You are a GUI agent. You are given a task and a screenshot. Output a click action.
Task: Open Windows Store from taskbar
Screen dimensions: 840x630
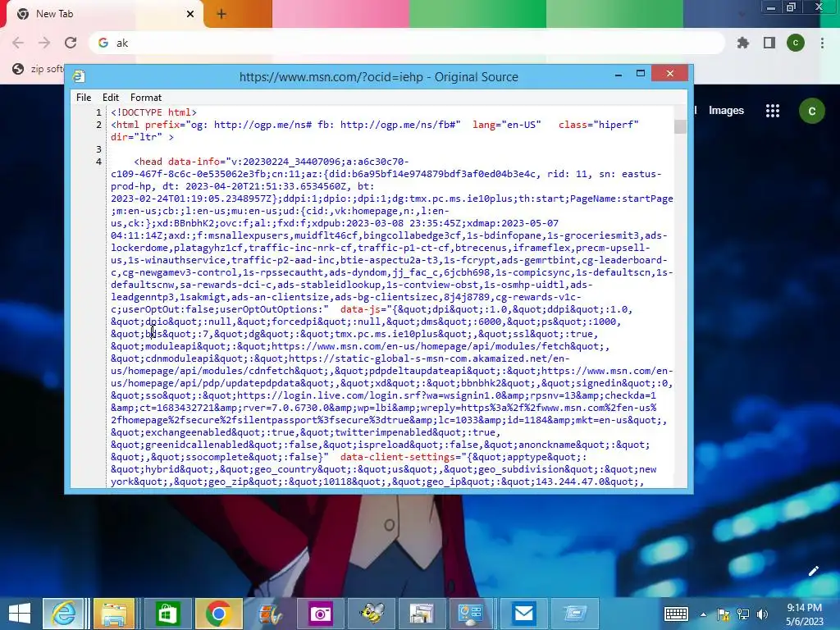click(x=167, y=614)
